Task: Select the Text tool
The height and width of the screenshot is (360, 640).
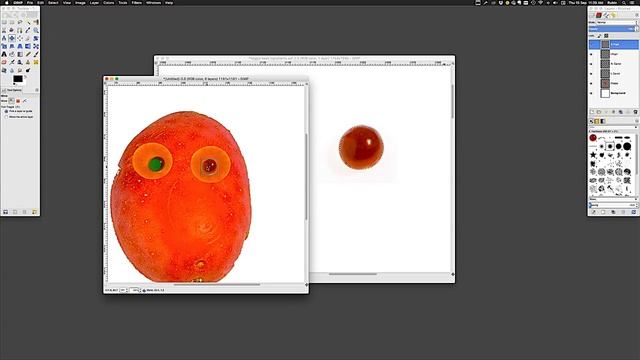Action: [4, 54]
